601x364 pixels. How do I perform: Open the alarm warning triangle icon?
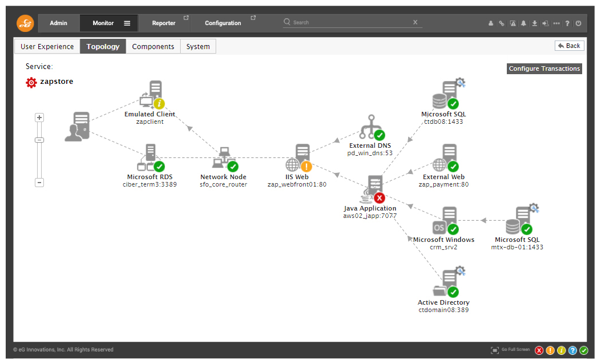click(513, 23)
